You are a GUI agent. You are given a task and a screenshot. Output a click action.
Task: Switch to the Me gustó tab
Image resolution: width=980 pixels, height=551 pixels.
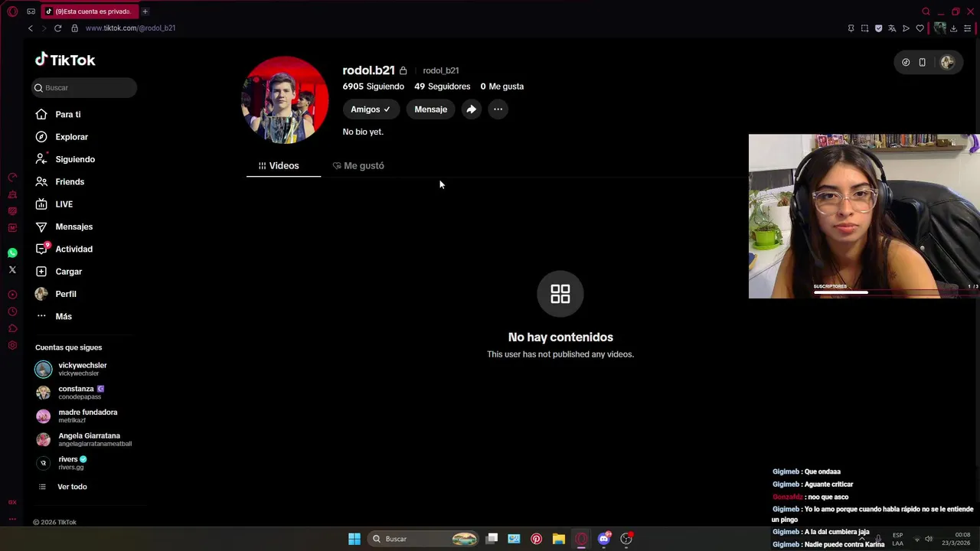tap(358, 165)
